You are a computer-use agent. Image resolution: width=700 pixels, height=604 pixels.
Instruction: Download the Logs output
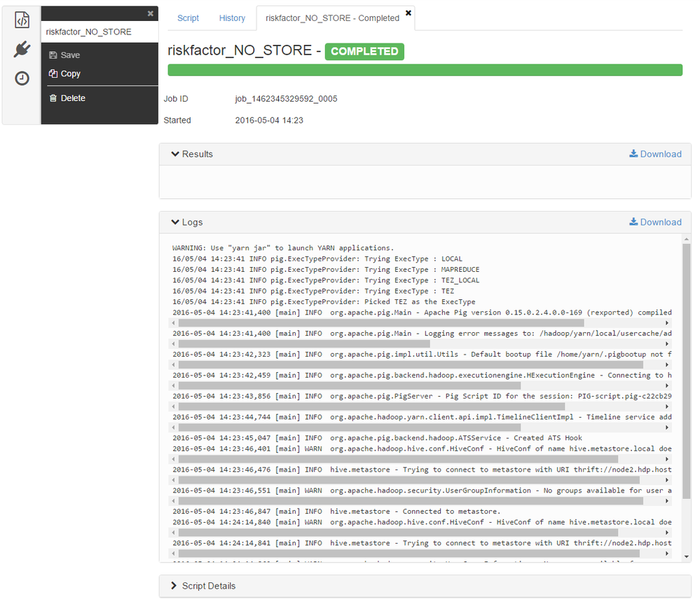tap(655, 222)
